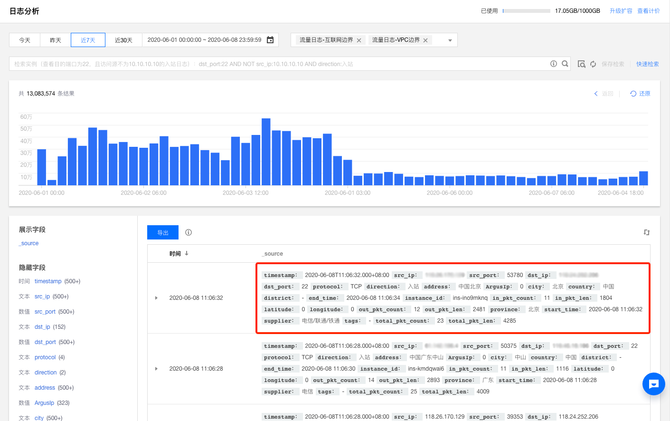The height and width of the screenshot is (421, 670).
Task: Click the info icon next to 导出
Action: coord(188,232)
